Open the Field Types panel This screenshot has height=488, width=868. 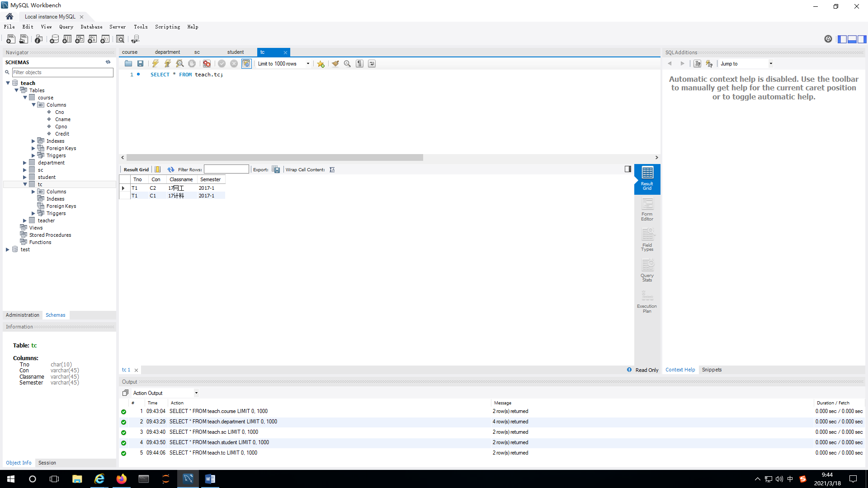click(x=647, y=239)
